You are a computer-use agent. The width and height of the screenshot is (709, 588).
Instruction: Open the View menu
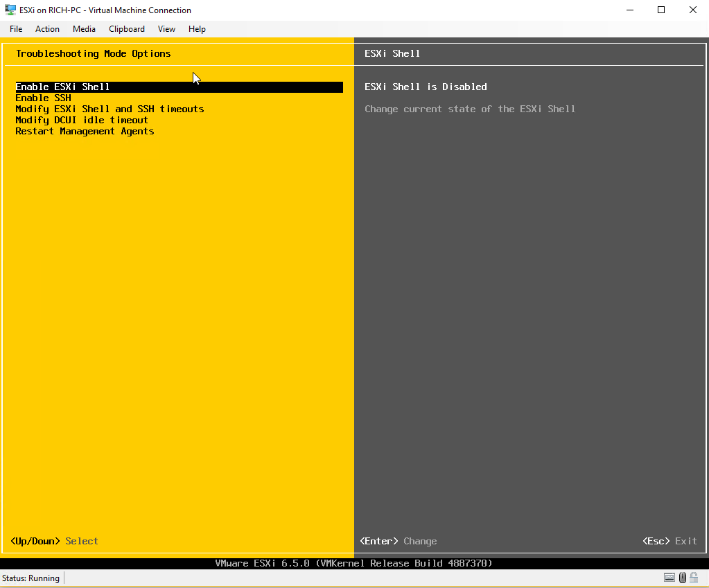(x=166, y=29)
